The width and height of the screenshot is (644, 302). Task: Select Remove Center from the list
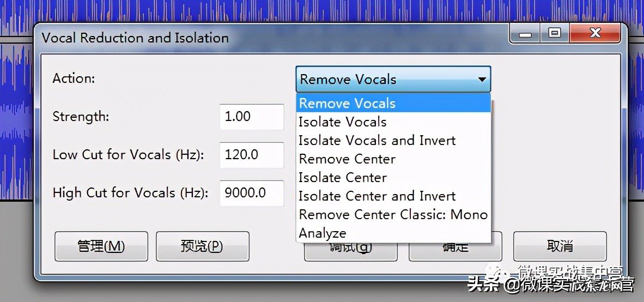pyautogui.click(x=393, y=159)
